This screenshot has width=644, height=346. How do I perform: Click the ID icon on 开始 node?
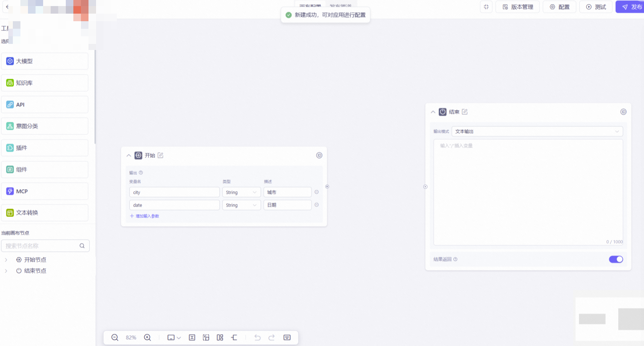tap(319, 155)
